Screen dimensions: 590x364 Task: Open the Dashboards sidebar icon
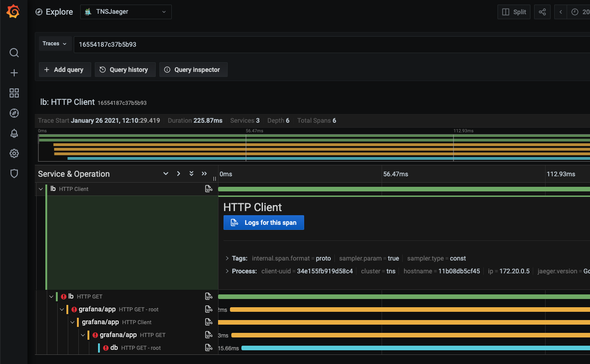14,93
